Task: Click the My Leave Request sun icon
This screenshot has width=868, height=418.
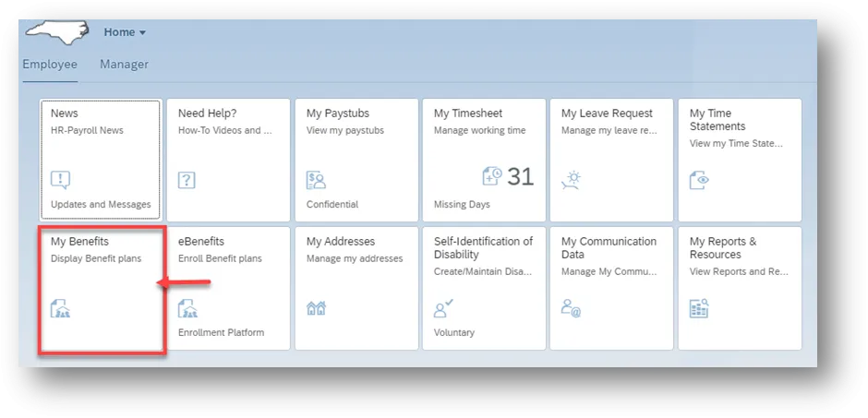Action: [572, 179]
